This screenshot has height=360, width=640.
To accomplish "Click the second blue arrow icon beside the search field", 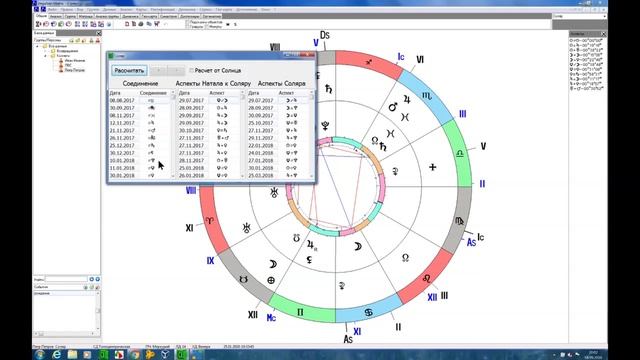I will point(98,279).
